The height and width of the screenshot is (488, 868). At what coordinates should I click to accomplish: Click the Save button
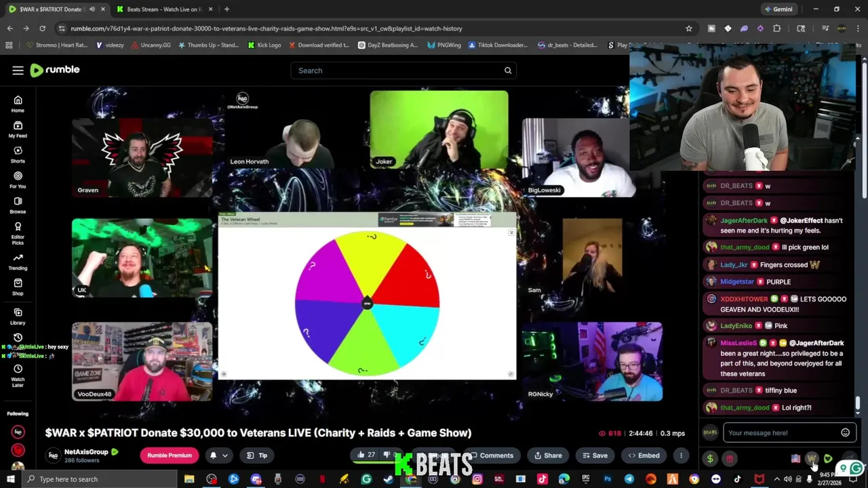pyautogui.click(x=595, y=455)
